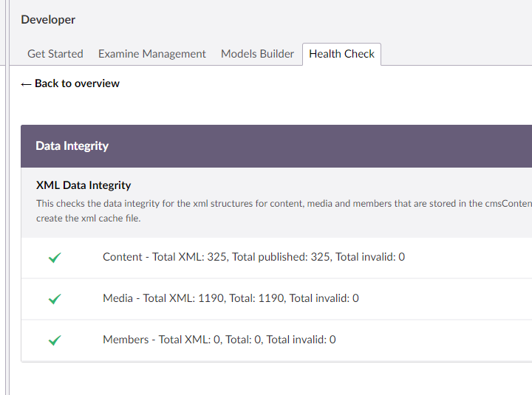This screenshot has height=395, width=532.
Task: Click the left arrow before Back to overview
Action: pyautogui.click(x=26, y=84)
